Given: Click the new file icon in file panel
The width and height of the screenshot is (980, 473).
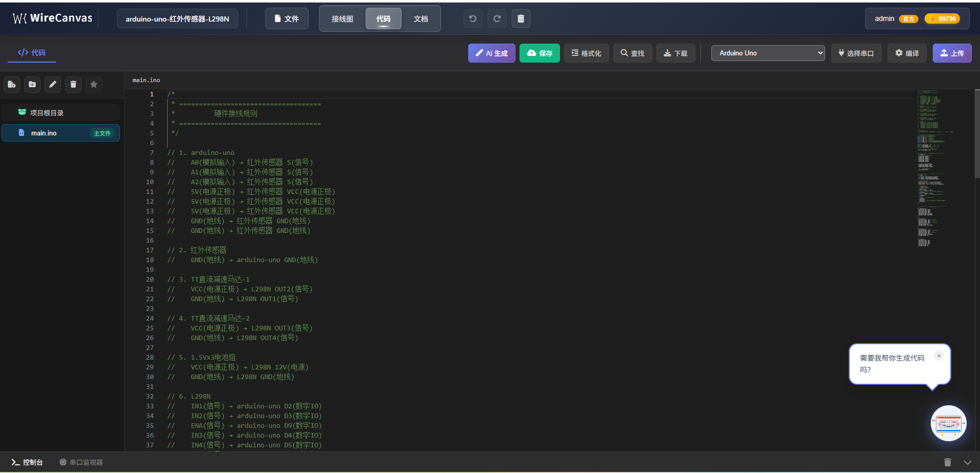Looking at the screenshot, I should point(12,85).
